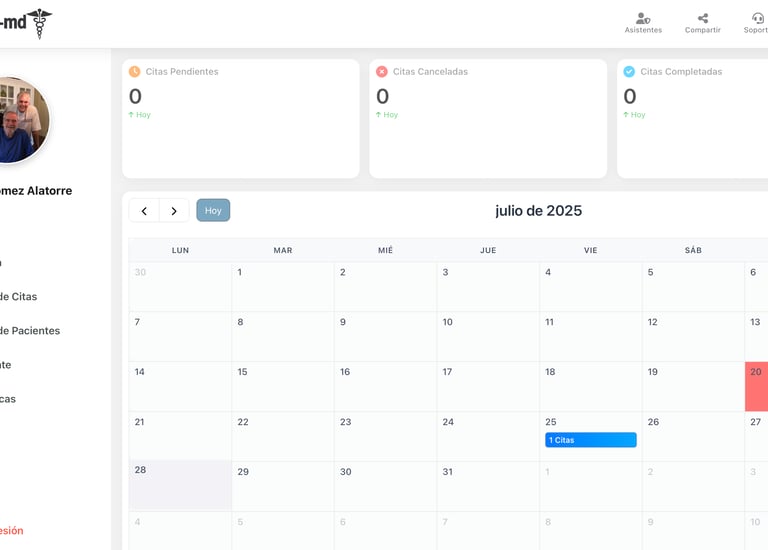Click the SÁB column header
The width and height of the screenshot is (768, 550).
coord(693,250)
